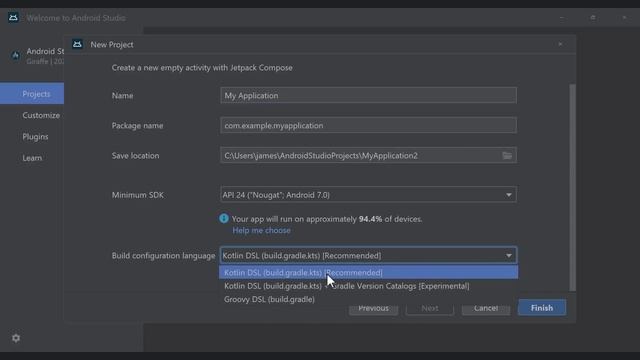Click the New Project dialog vertical scrollbar
The height and width of the screenshot is (360, 640).
click(x=572, y=187)
